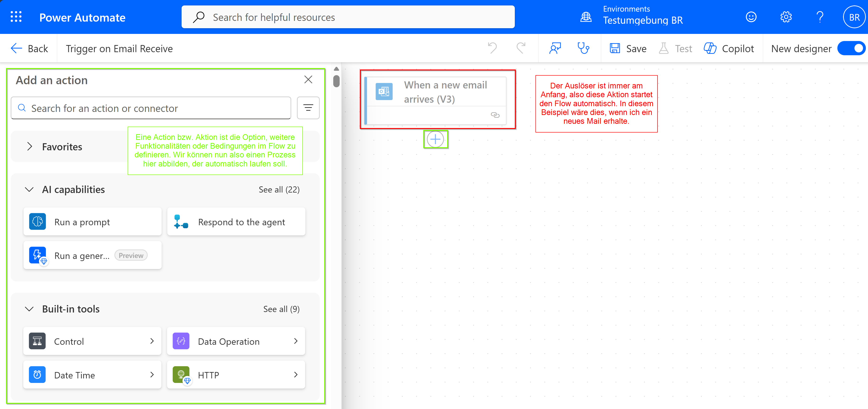Viewport: 868px width, 409px height.
Task: Go Back to the flows list
Action: (x=29, y=48)
